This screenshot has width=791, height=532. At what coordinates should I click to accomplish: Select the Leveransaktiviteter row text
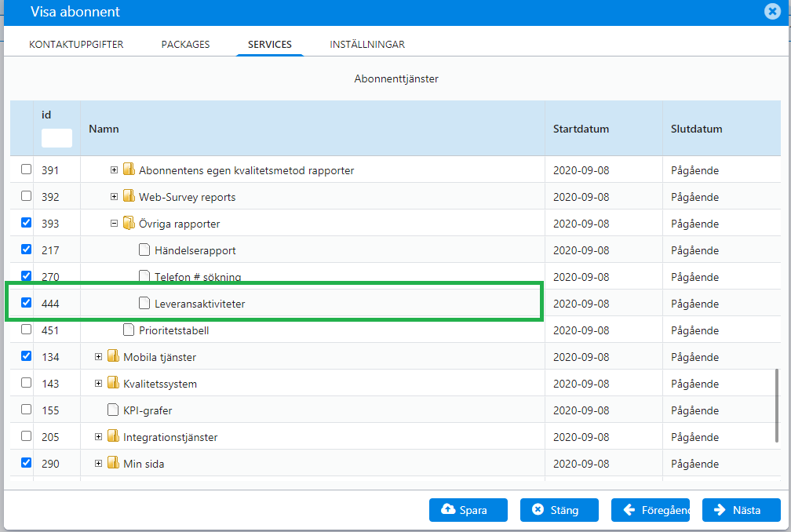tap(200, 304)
